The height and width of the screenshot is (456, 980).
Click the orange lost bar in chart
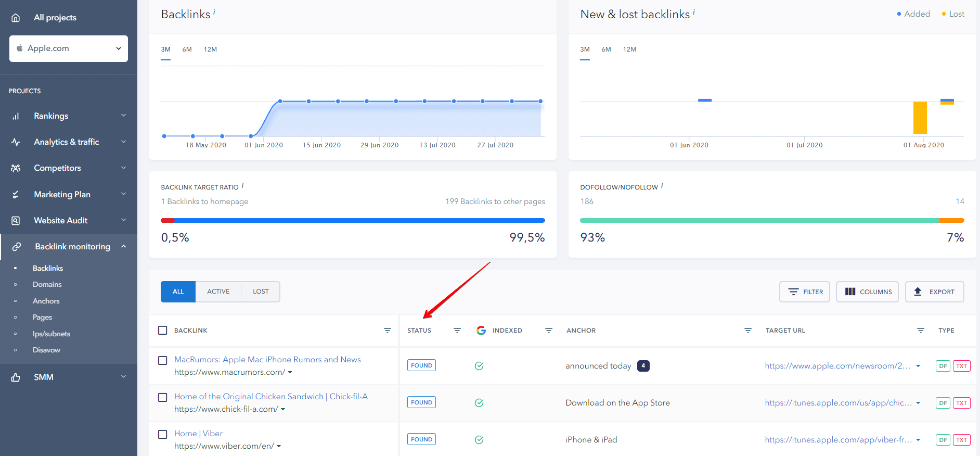920,118
